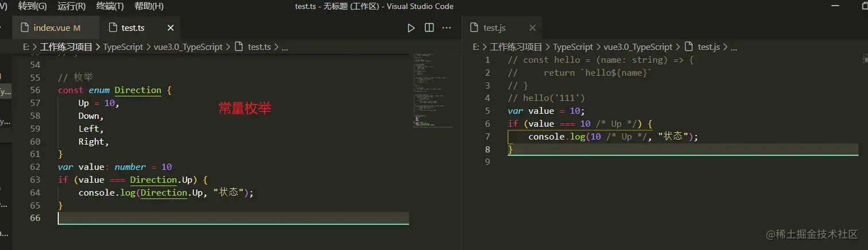Click the file icon on index.vue tab
Image resolution: width=868 pixels, height=250 pixels.
click(x=24, y=28)
